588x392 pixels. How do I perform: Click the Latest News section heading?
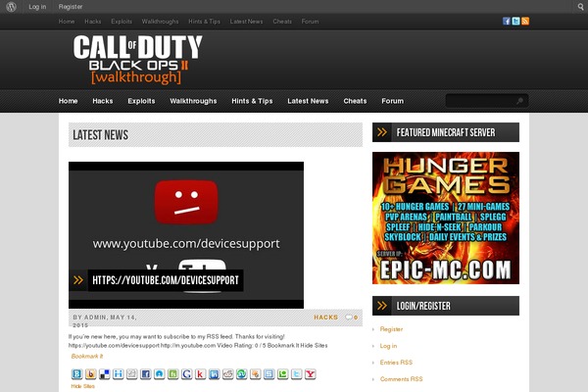click(x=101, y=135)
